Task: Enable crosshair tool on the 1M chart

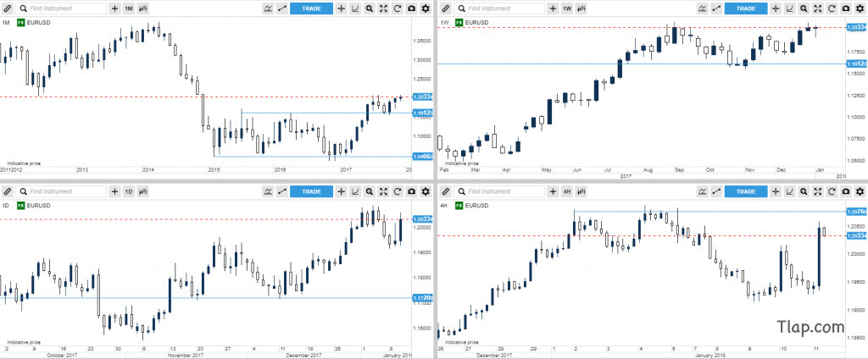Action: point(341,8)
